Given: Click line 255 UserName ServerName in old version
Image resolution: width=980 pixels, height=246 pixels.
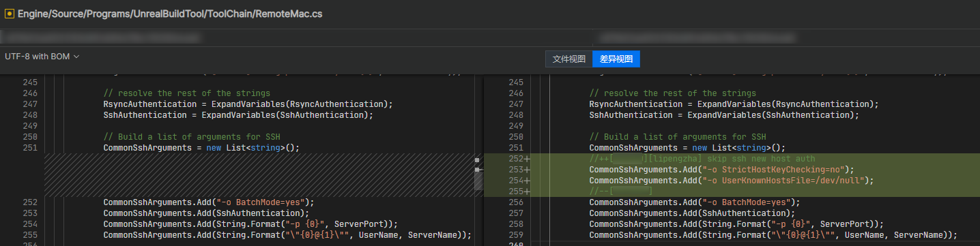Looking at the screenshot, I should coord(287,235).
